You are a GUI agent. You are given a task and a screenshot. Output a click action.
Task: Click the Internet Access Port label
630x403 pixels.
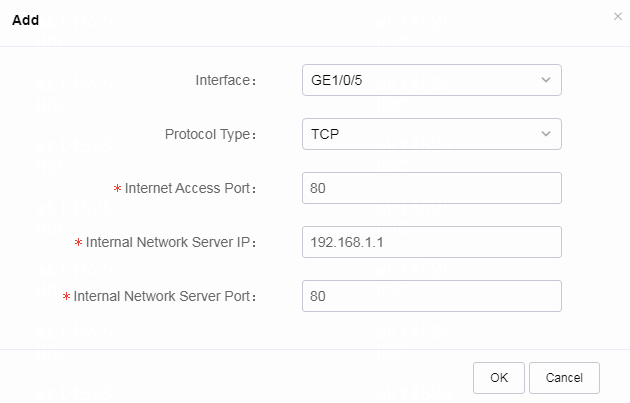pos(190,188)
